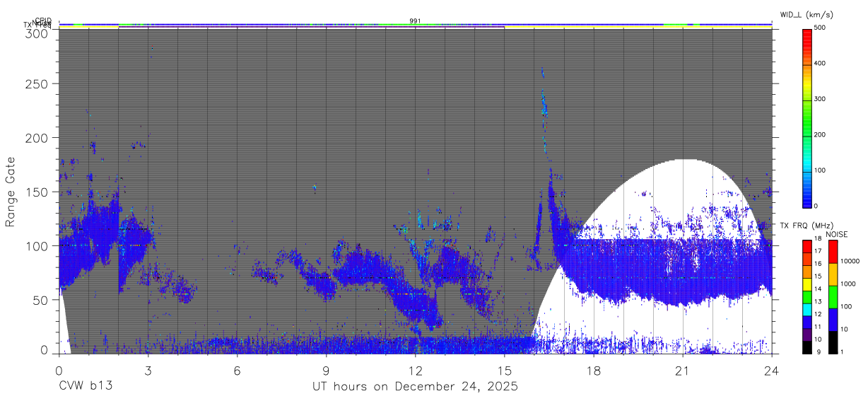868x401 pixels.
Task: Click the 13 label on TX FRQ legend
Action: 818,301
